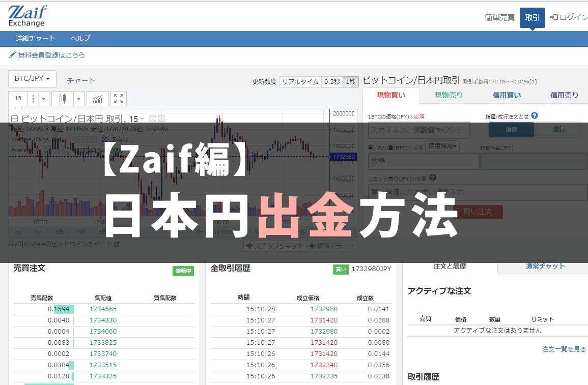Click the チャート link

81,80
